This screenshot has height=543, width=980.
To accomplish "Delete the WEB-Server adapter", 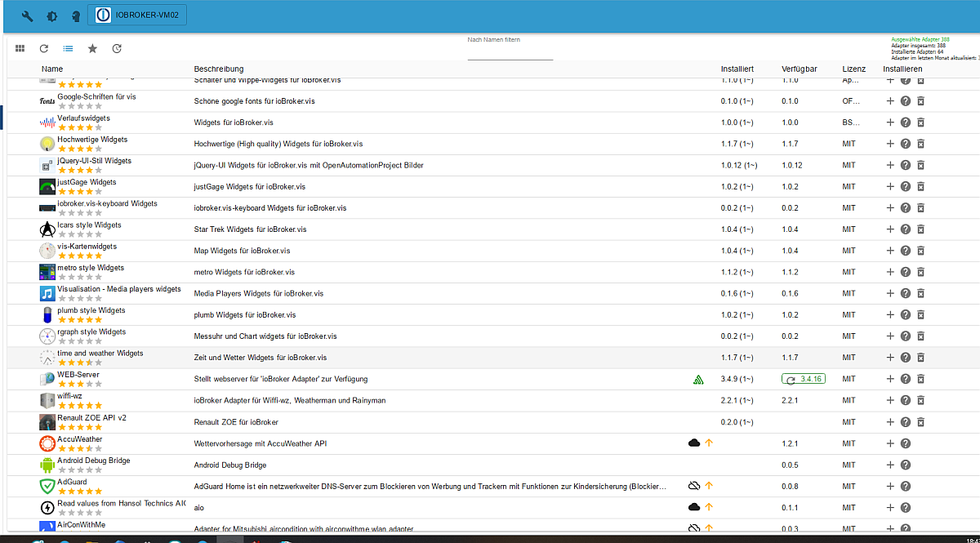I will (920, 379).
